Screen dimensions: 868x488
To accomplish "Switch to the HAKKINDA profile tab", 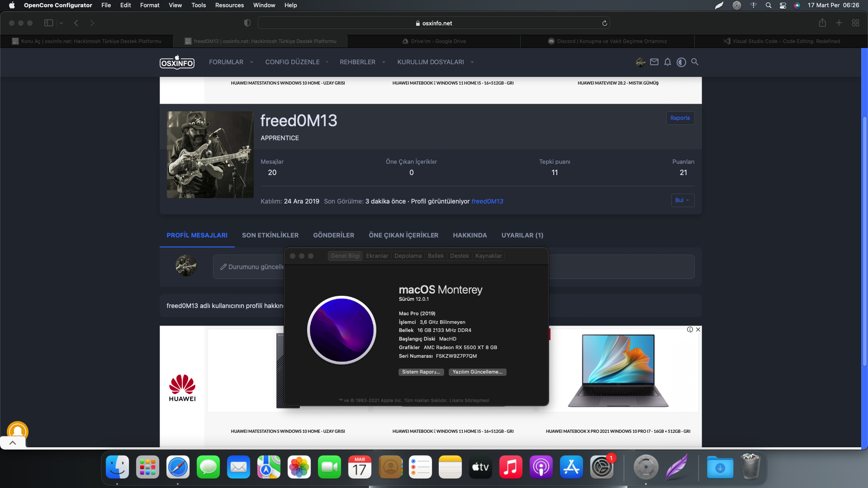I will pyautogui.click(x=470, y=235).
